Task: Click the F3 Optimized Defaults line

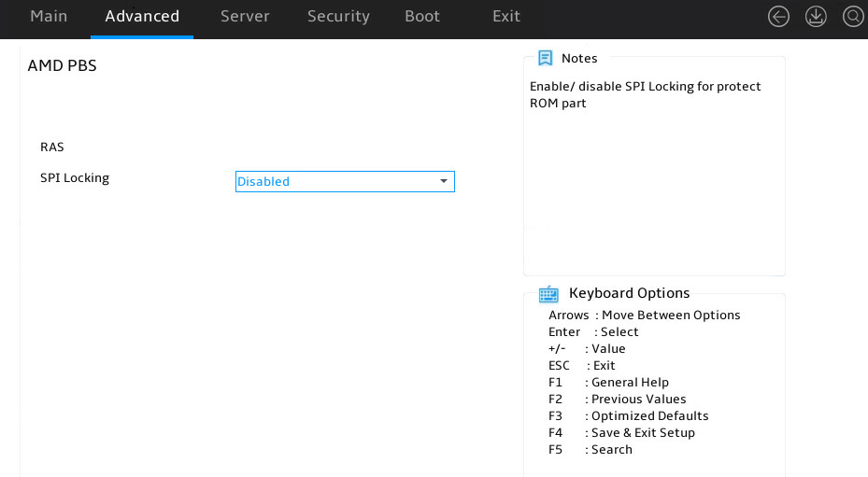Action: tap(628, 416)
